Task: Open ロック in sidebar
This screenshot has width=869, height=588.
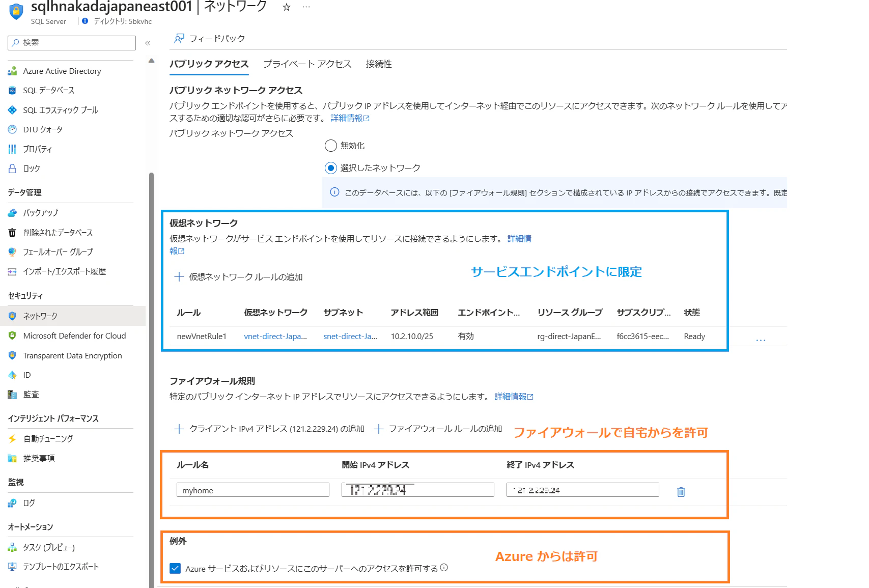Action: [32, 169]
